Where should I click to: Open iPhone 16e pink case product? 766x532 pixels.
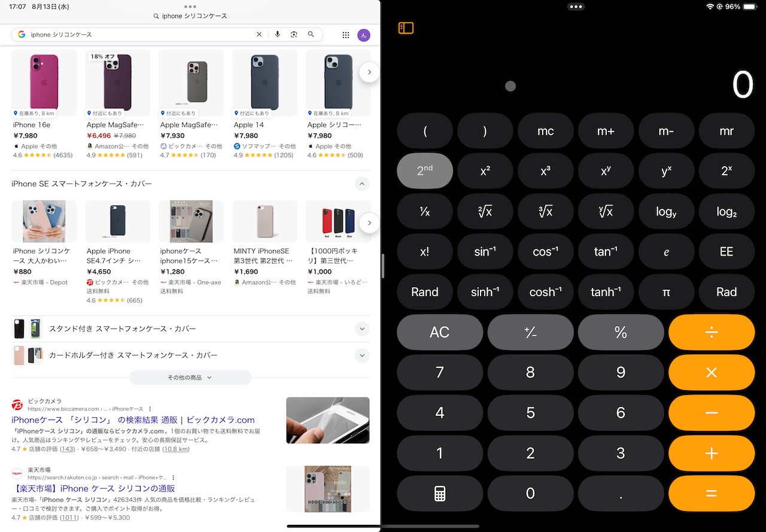pos(44,103)
